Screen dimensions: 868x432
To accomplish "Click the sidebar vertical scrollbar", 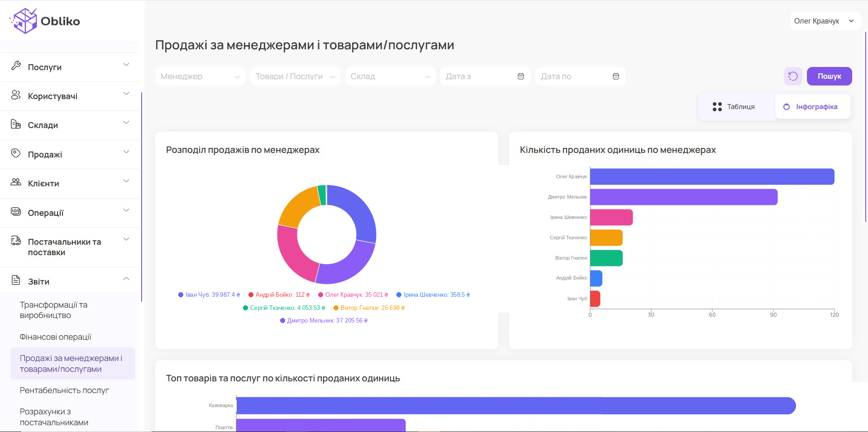I will (142, 197).
